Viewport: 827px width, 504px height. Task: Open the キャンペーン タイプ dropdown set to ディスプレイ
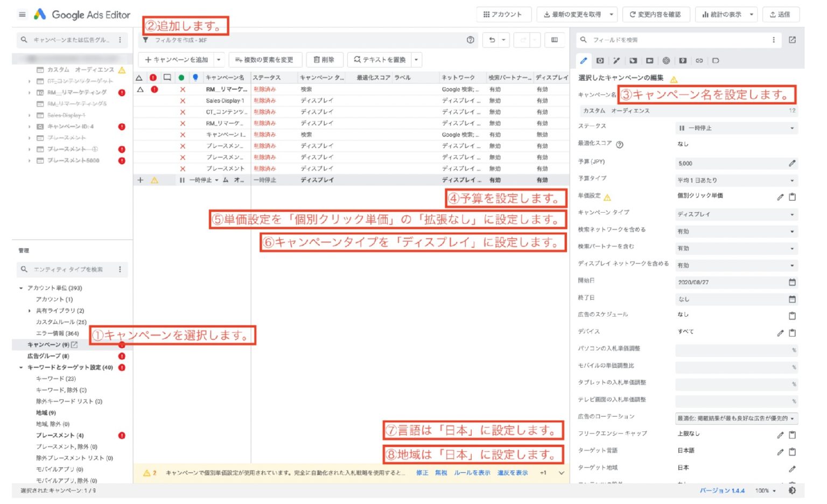pos(736,214)
